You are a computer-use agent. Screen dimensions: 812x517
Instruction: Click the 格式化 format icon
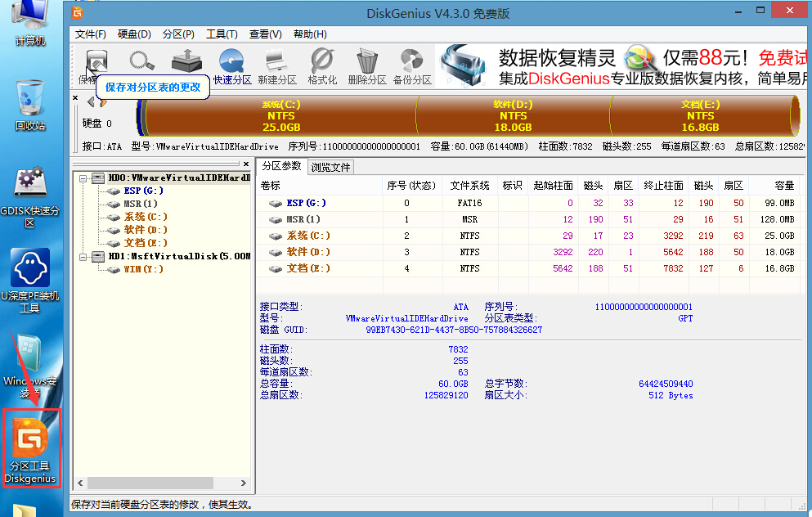322,66
